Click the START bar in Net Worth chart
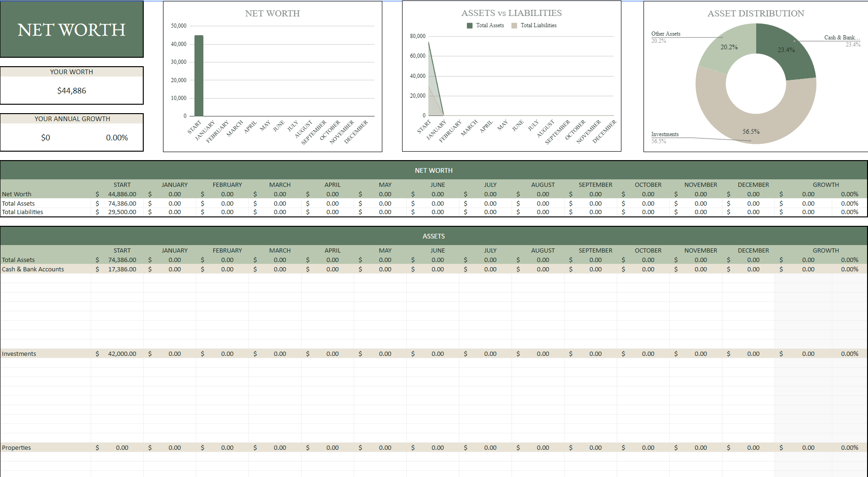 (199, 76)
